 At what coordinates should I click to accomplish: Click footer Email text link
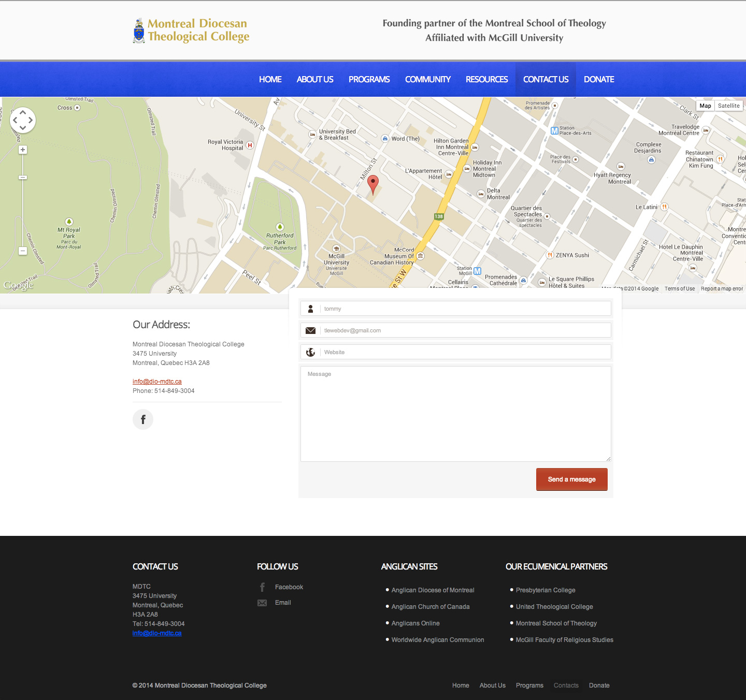[x=283, y=603]
